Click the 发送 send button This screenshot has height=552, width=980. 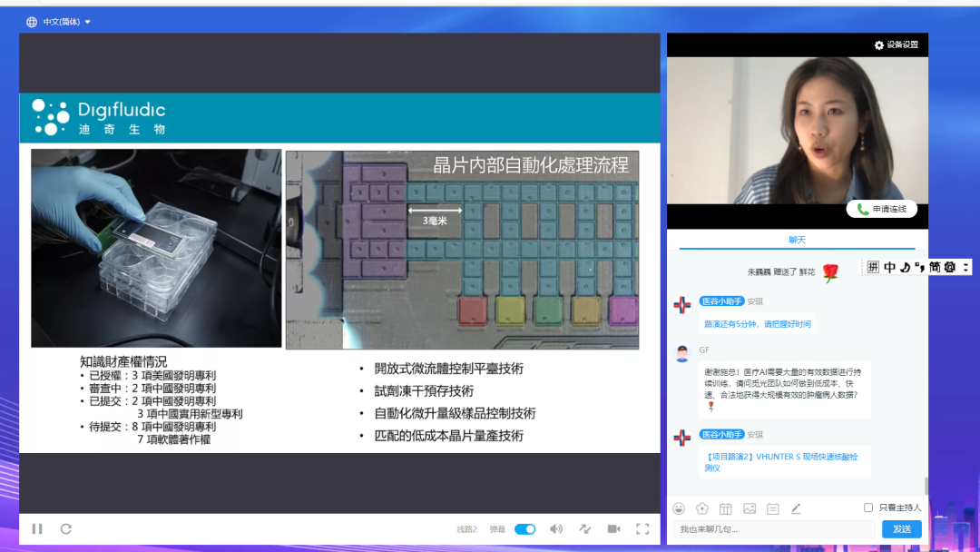point(901,529)
